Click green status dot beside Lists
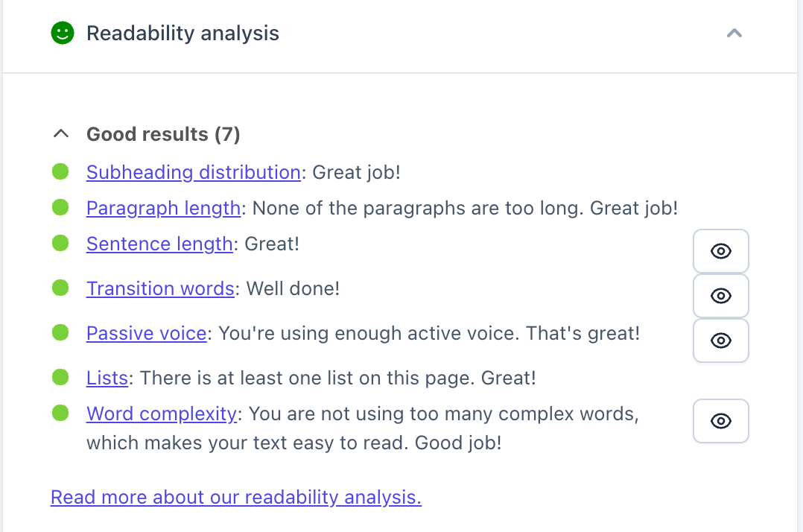 pyautogui.click(x=60, y=378)
